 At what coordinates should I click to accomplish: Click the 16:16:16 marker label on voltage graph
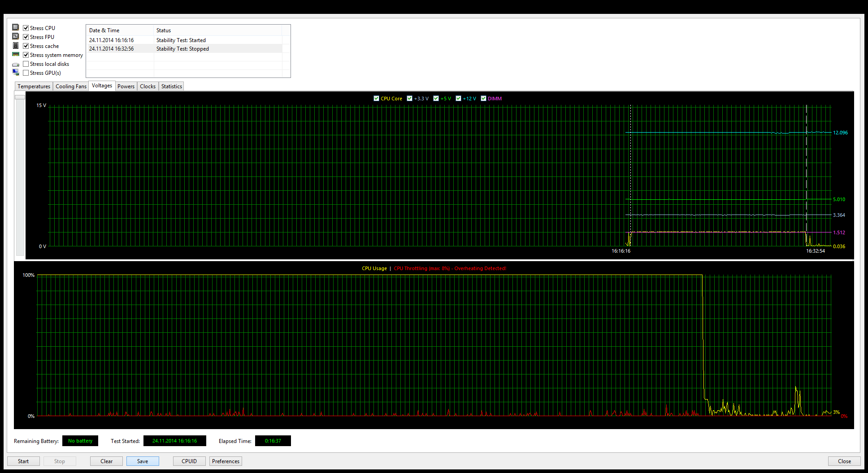click(x=621, y=251)
